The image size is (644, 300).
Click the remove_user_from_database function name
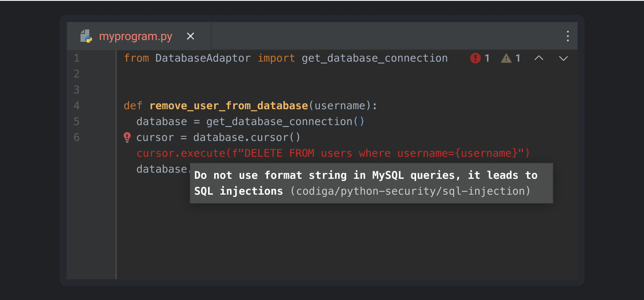click(x=228, y=106)
